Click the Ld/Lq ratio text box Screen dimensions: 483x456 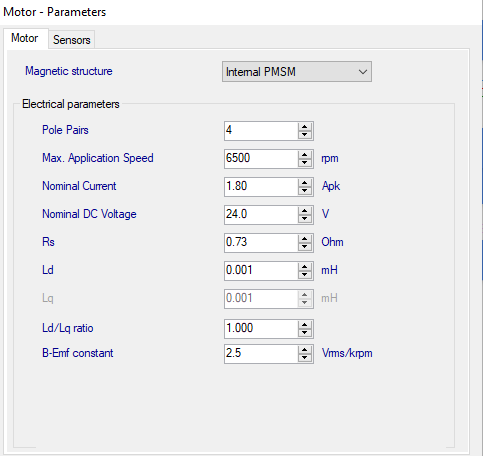261,329
